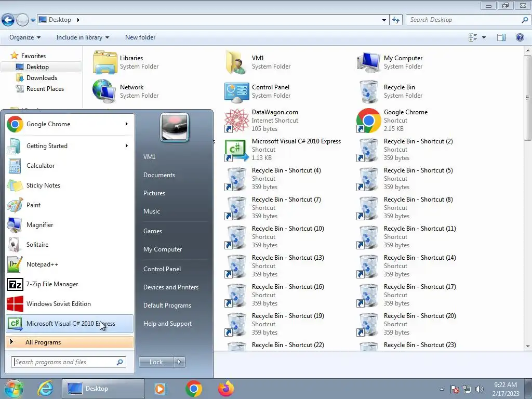Expand Google Chrome jump list arrow

(x=127, y=124)
